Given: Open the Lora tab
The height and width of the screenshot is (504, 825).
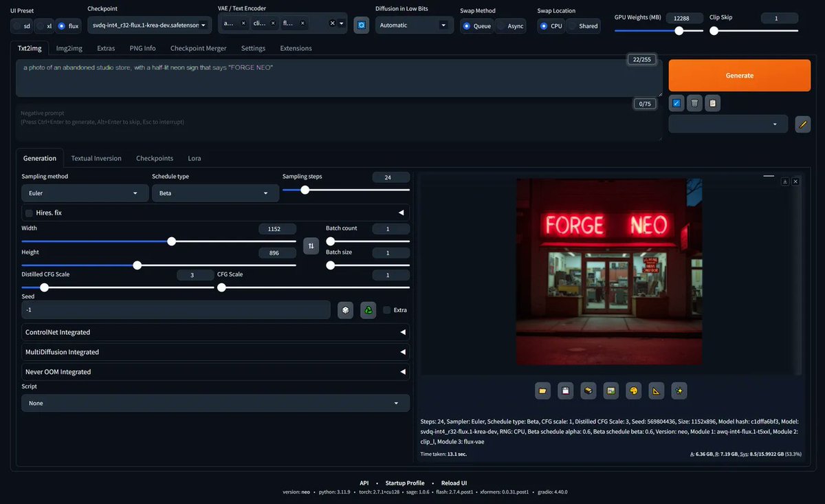Looking at the screenshot, I should coord(195,158).
